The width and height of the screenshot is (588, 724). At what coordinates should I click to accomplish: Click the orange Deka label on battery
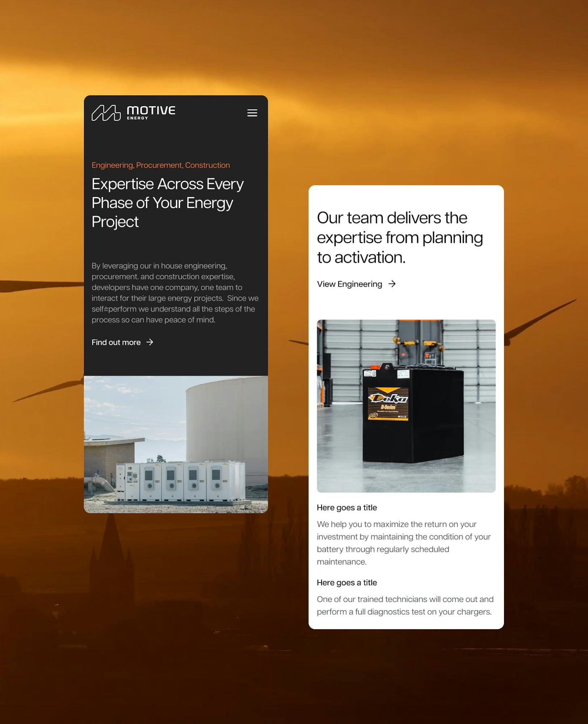pyautogui.click(x=388, y=404)
